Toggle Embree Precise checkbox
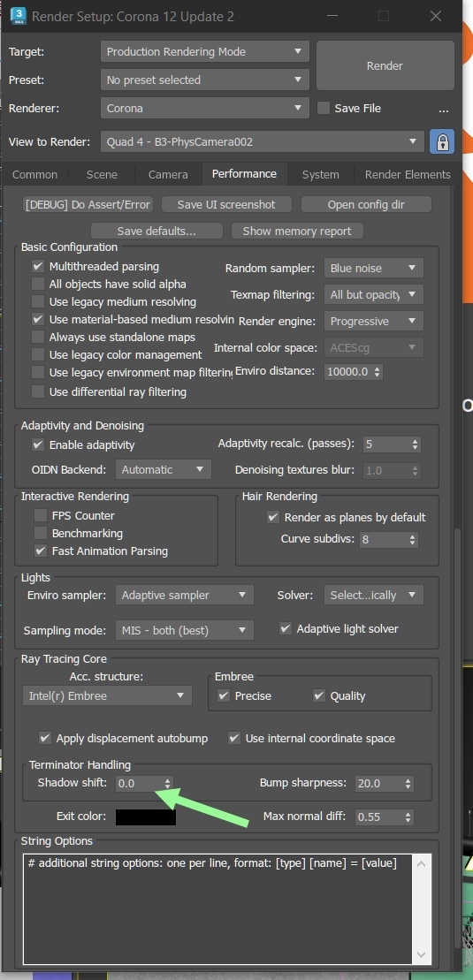The width and height of the screenshot is (473, 980). point(224,695)
